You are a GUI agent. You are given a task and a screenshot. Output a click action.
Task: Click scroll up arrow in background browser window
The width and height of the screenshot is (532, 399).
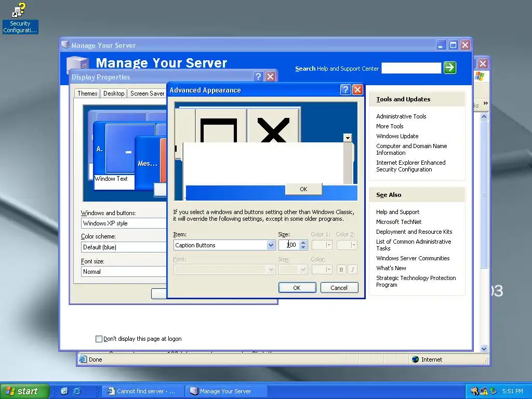pyautogui.click(x=484, y=117)
